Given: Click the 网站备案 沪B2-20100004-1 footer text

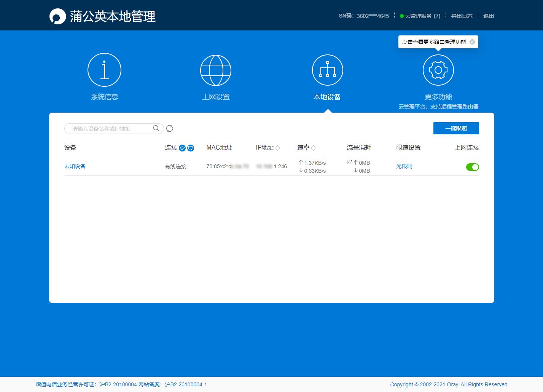Looking at the screenshot, I should pyautogui.click(x=172, y=384).
